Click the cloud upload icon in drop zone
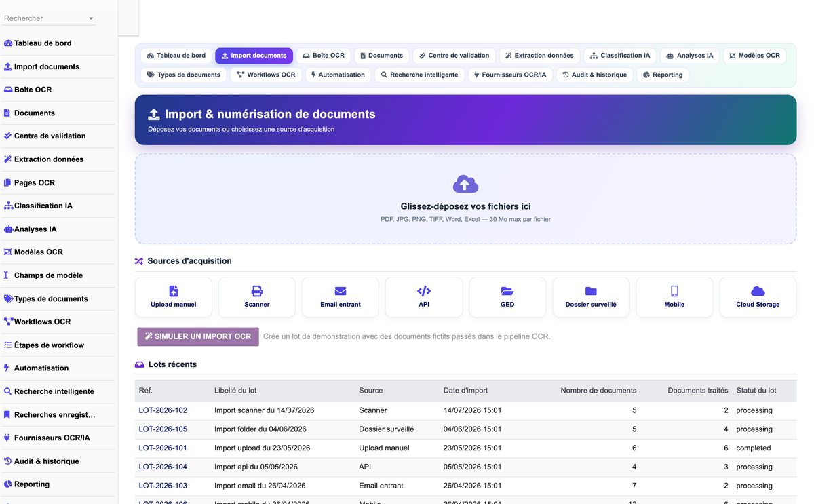814x504 pixels. [x=465, y=184]
